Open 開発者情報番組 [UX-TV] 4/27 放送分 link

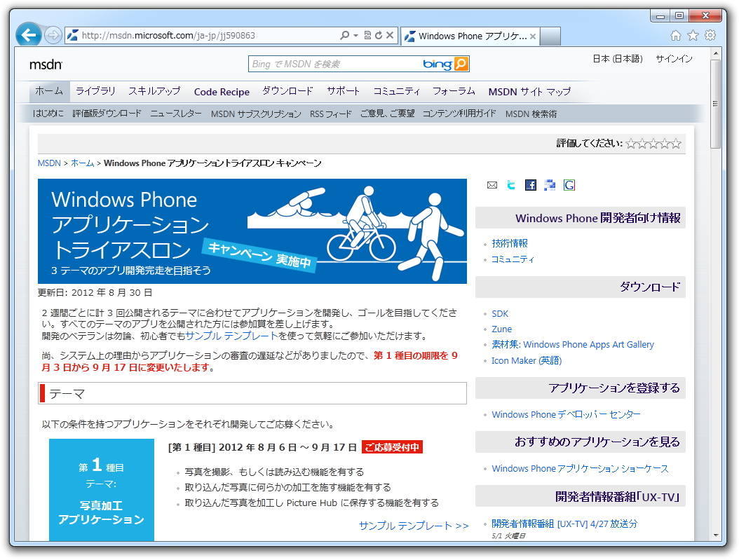(x=564, y=524)
